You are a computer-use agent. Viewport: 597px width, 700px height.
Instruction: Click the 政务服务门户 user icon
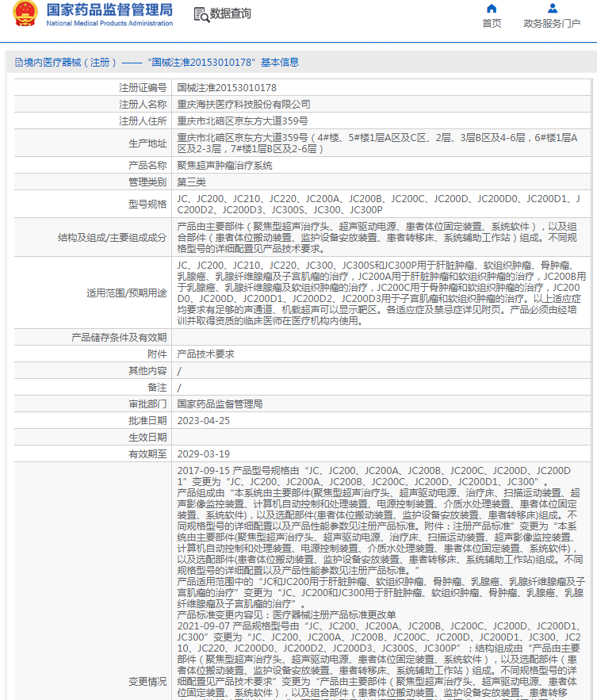pyautogui.click(x=553, y=9)
